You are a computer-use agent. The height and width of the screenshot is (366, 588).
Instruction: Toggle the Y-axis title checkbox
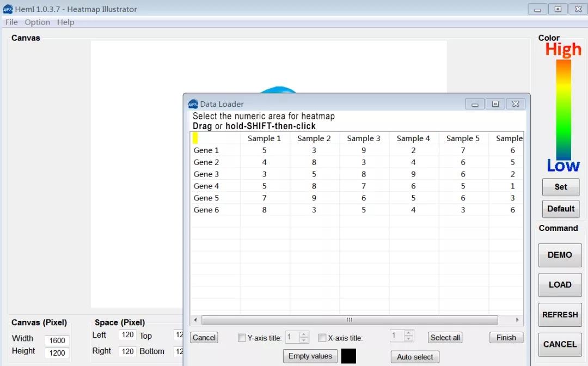(x=242, y=338)
